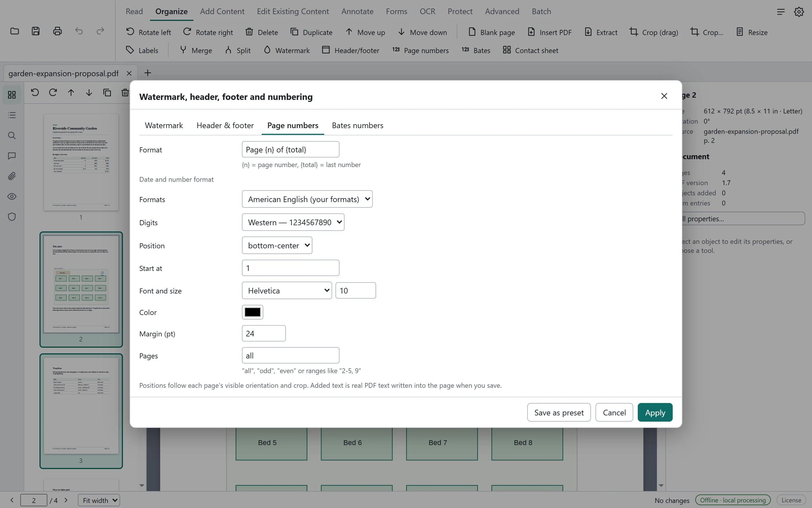Viewport: 812px width, 508px height.
Task: Open the security shield icon in sidebar
Action: click(x=12, y=217)
